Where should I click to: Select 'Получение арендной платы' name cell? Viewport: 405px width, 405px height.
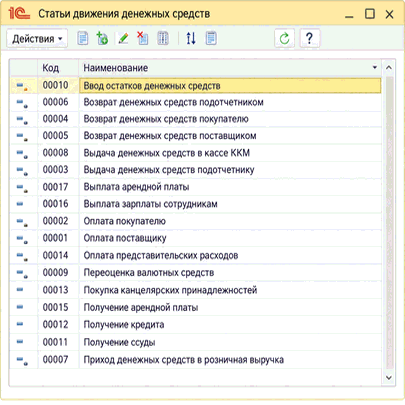point(230,307)
